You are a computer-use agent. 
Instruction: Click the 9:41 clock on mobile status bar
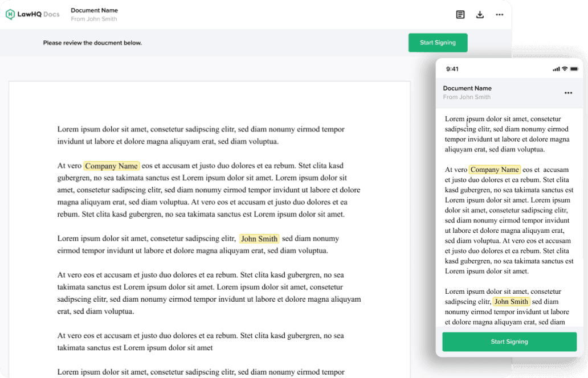452,69
